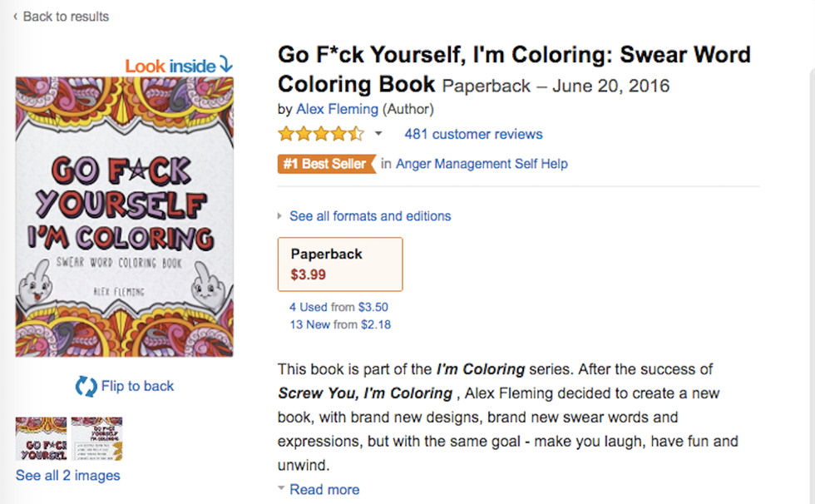815x504 pixels.
Task: Expand the Read more description
Action: pos(324,490)
